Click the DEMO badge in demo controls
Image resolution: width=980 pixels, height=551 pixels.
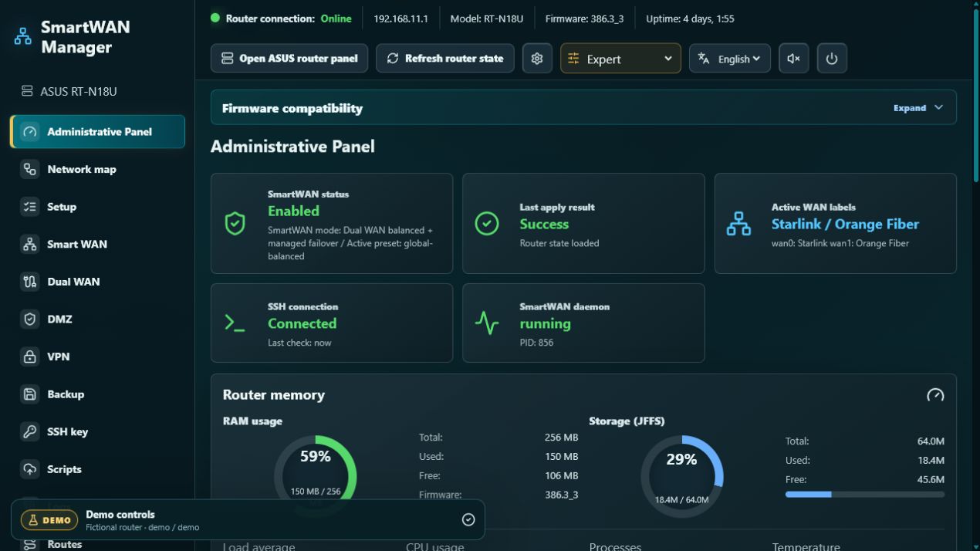pos(49,520)
